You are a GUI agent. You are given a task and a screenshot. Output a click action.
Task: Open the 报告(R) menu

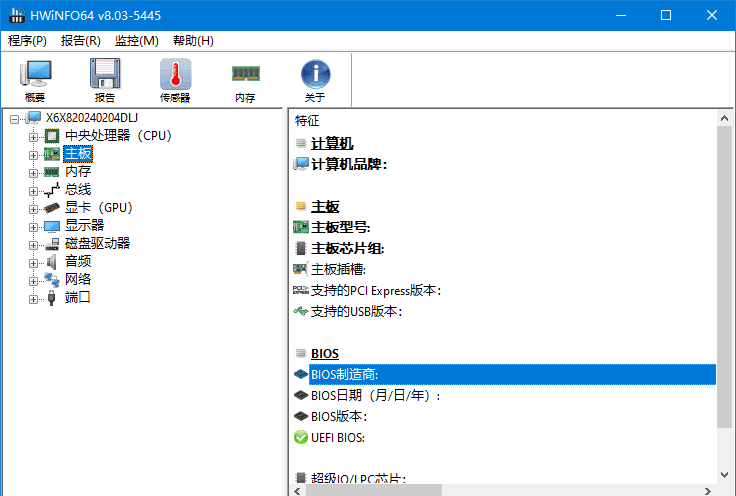point(80,41)
